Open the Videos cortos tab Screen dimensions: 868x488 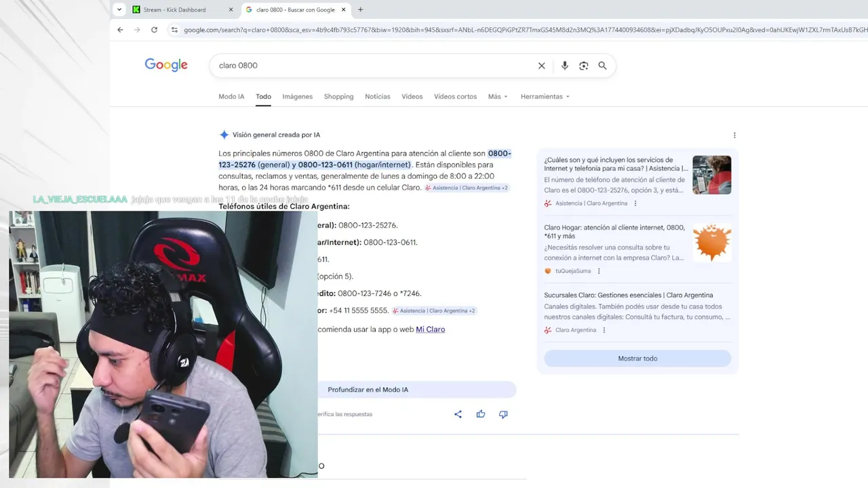click(x=455, y=96)
